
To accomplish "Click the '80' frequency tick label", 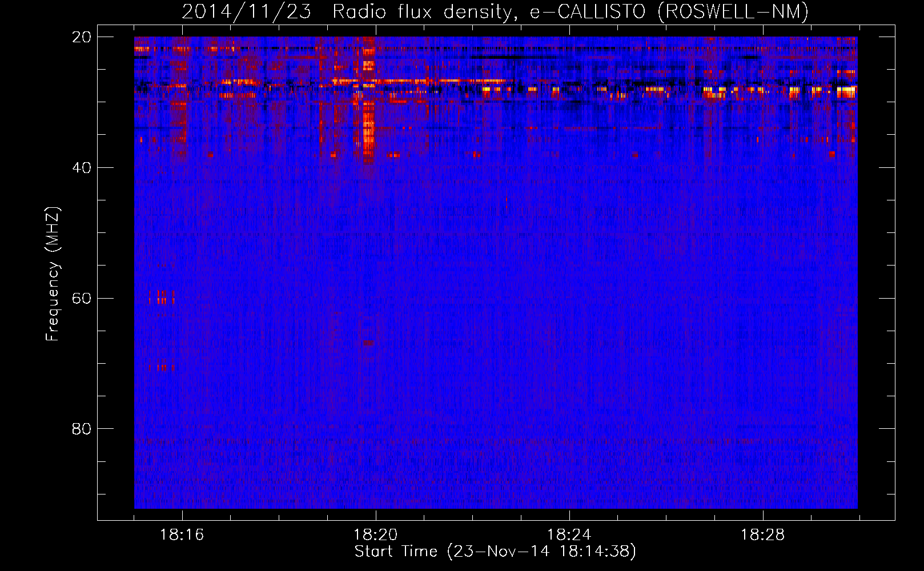I will (x=82, y=429).
